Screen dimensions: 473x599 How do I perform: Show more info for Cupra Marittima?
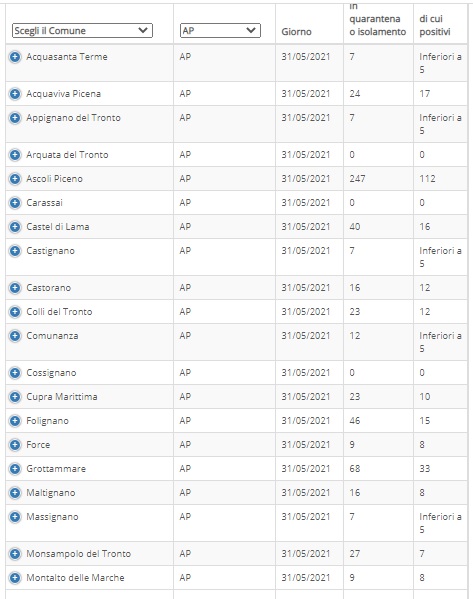[15, 397]
